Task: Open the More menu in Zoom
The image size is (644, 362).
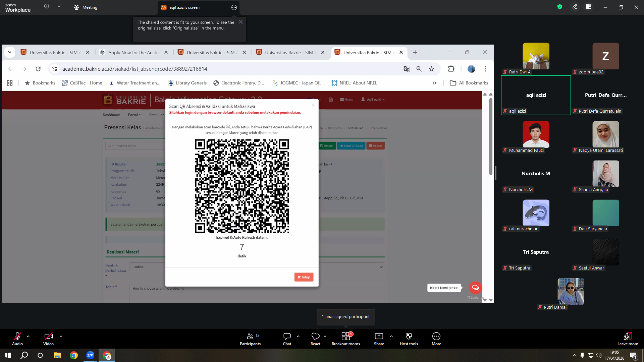Action: 436,339
